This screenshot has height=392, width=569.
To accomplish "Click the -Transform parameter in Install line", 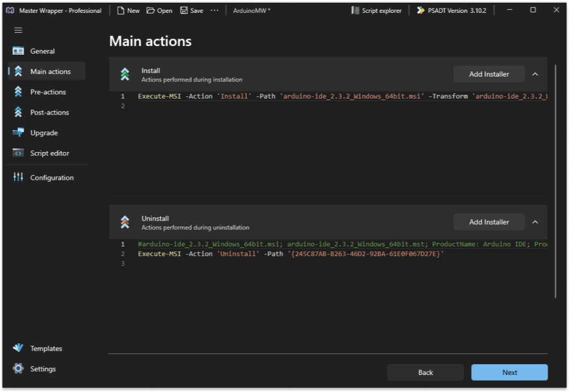I will tap(448, 96).
